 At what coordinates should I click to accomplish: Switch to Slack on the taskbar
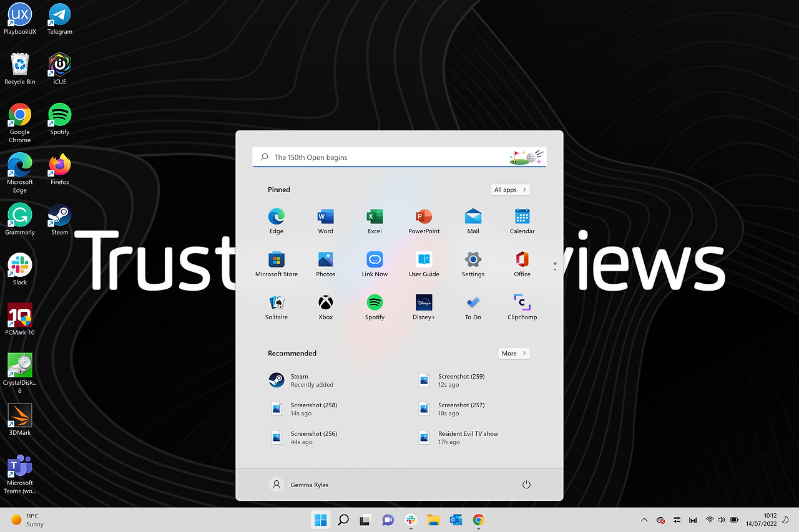coord(410,520)
